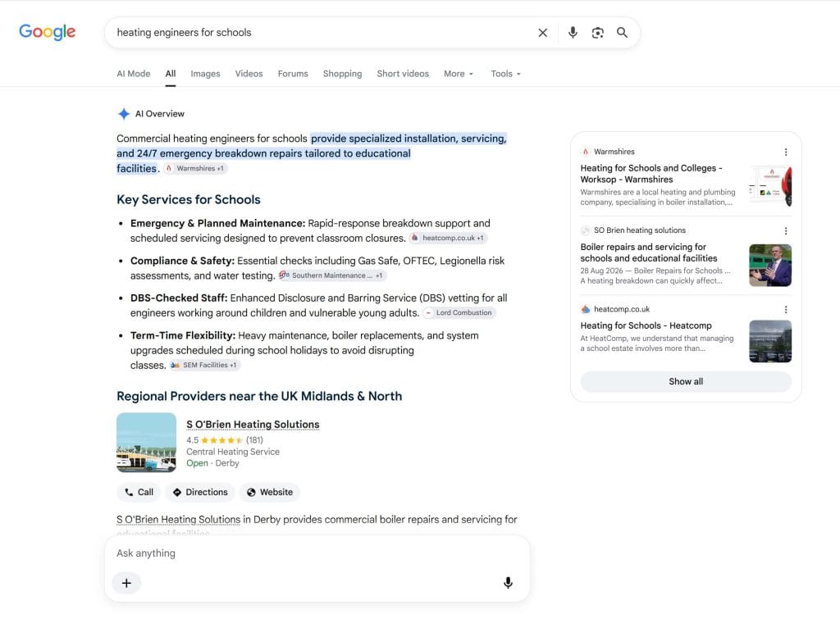This screenshot has height=619, width=840.
Task: Select the All tab
Action: (x=171, y=74)
